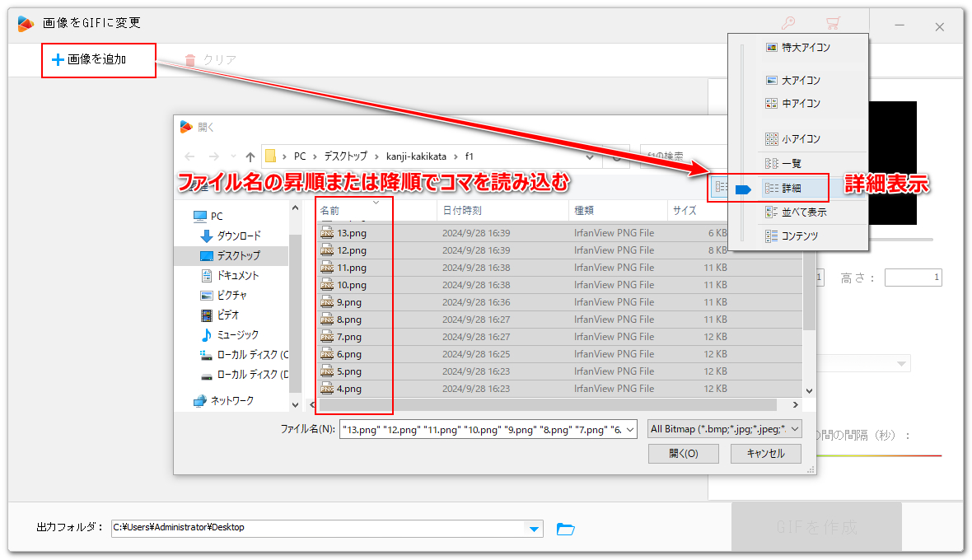Click the key register icon in title bar

(787, 24)
